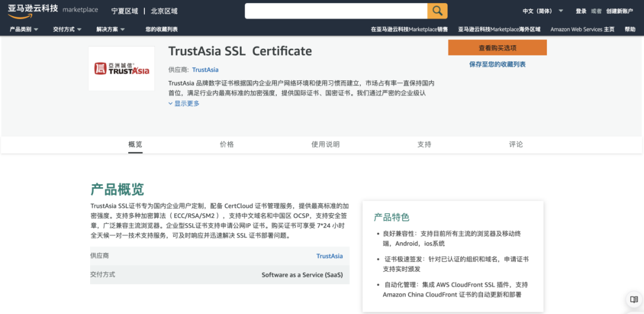Viewport: 644px width, 314px height.
Task: Click the TrustAsia product logo thumbnail
Action: [122, 69]
